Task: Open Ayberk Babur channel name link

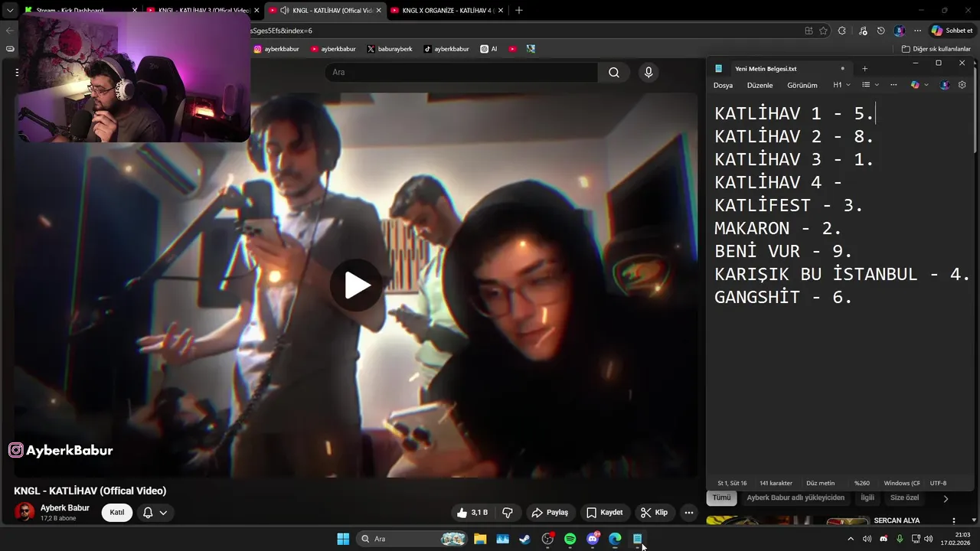Action: point(65,508)
